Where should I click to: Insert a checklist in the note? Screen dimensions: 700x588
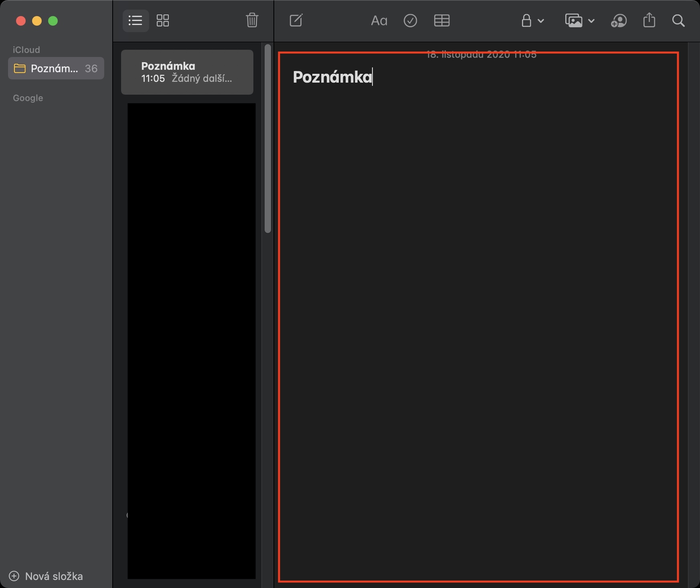410,20
